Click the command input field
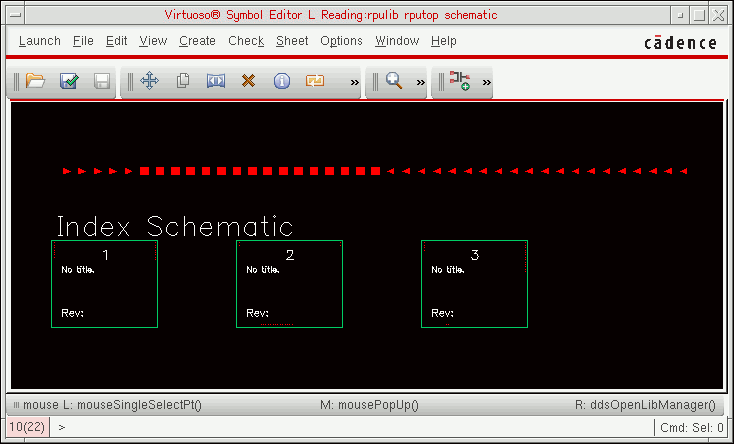The width and height of the screenshot is (734, 444). [352, 427]
